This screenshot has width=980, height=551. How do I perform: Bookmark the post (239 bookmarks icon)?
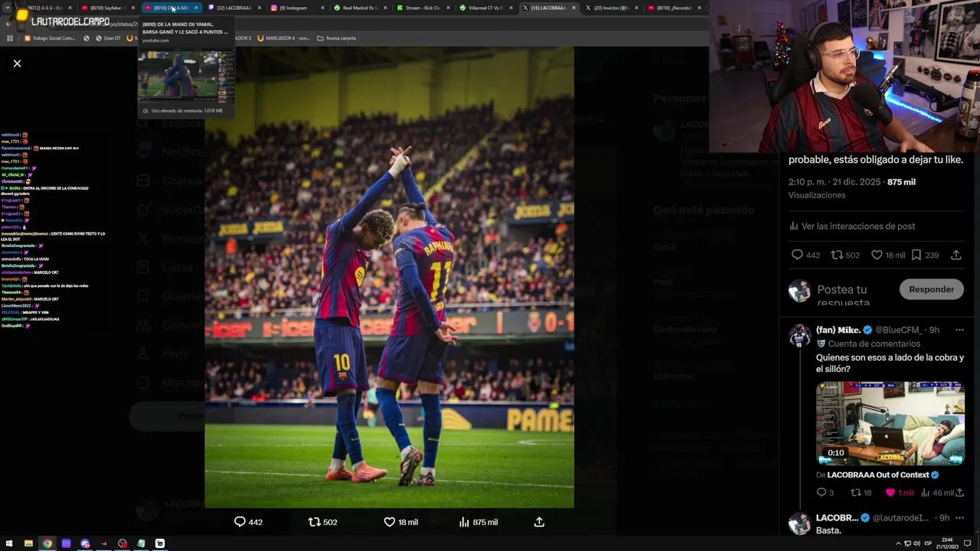(x=916, y=255)
